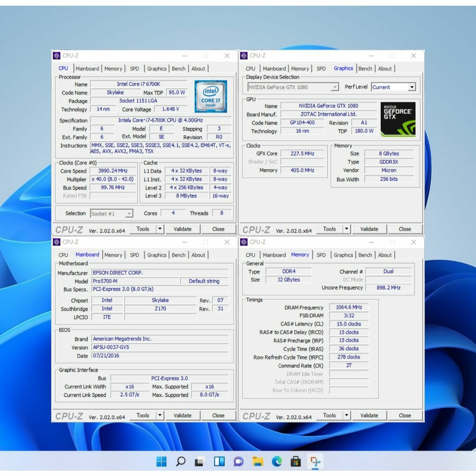This screenshot has height=476, width=476.
Task: Click Validate in the CPU window
Action: click(182, 229)
